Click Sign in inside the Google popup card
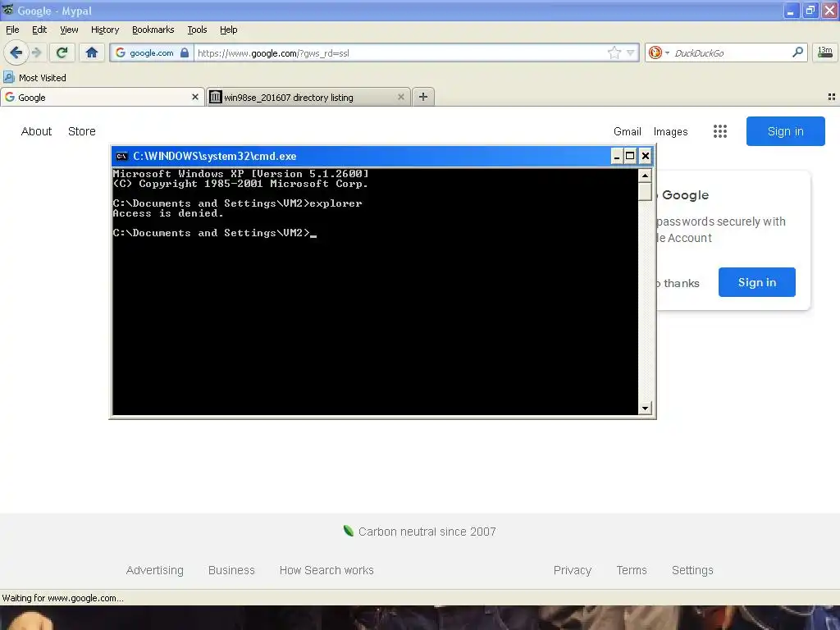The image size is (840, 630). point(756,282)
